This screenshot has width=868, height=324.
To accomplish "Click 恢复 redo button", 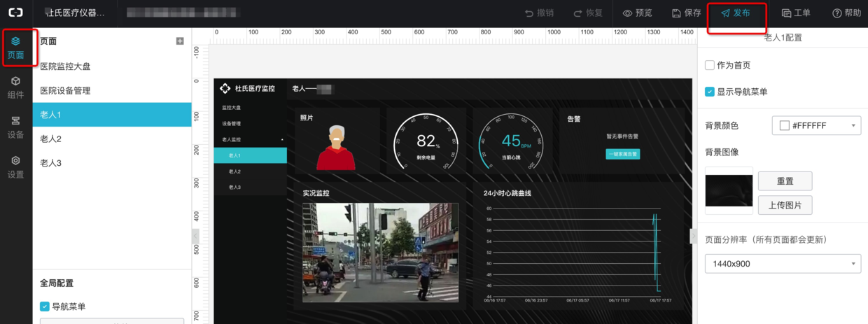I will click(588, 13).
